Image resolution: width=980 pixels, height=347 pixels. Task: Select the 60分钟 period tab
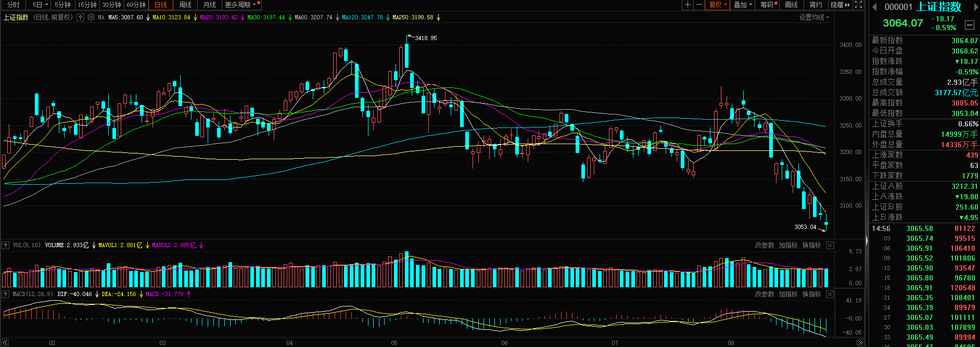136,5
